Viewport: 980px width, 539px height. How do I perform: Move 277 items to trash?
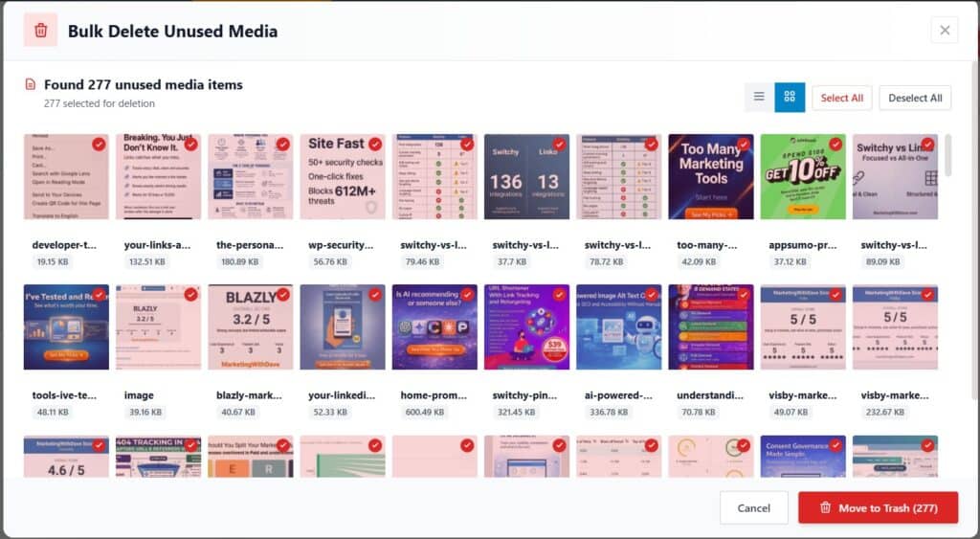879,507
